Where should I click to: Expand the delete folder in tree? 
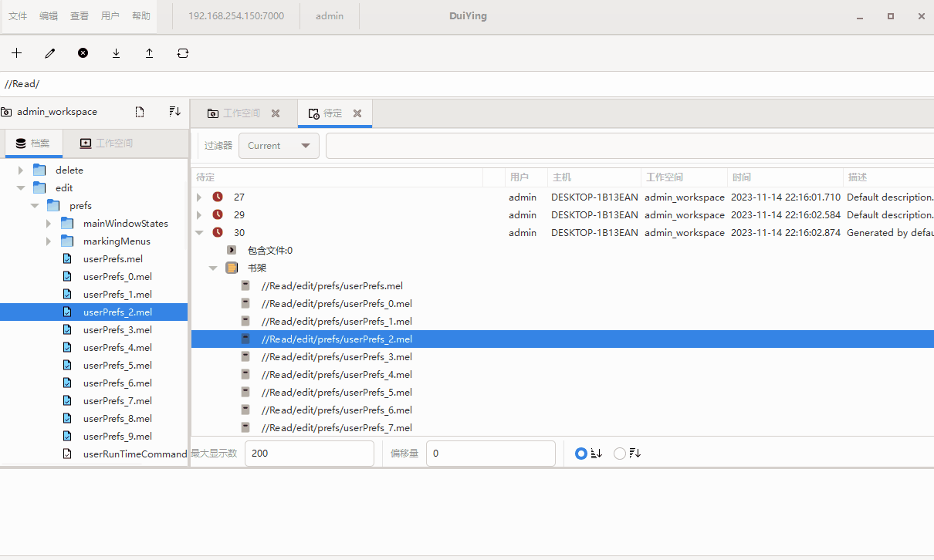pos(21,170)
